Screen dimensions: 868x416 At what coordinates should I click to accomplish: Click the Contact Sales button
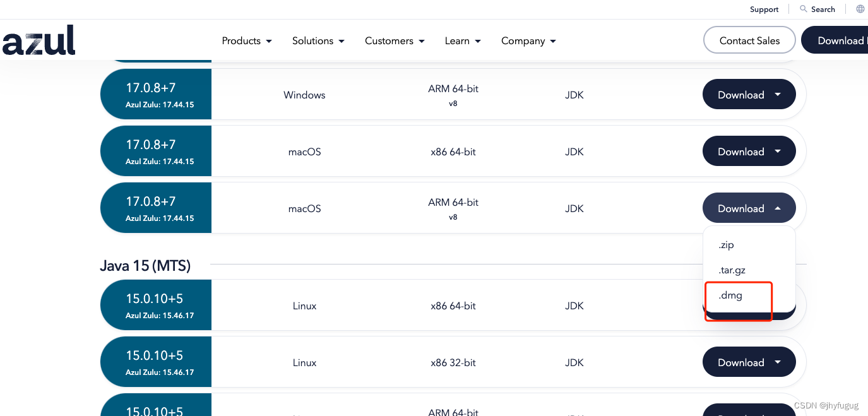(749, 40)
